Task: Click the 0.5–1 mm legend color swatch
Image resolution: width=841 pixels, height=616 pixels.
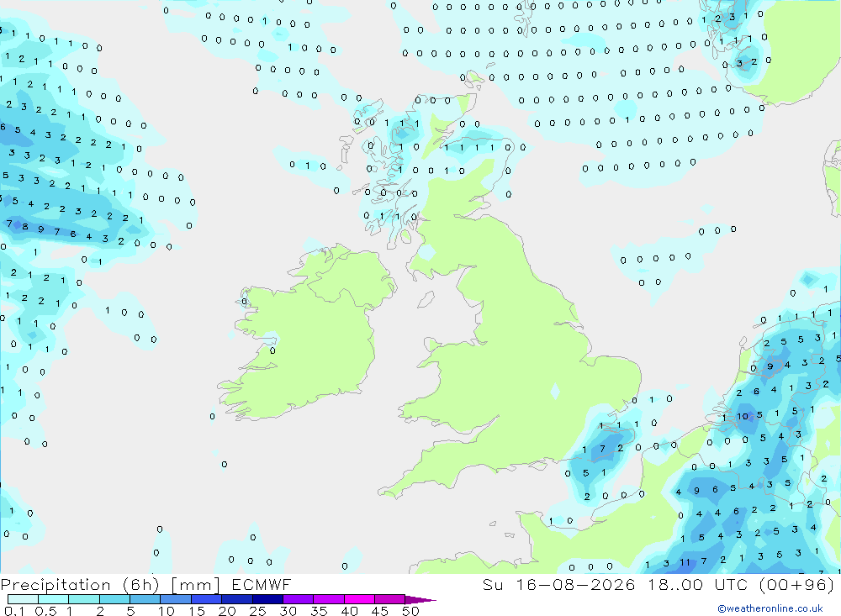Action: click(x=54, y=599)
